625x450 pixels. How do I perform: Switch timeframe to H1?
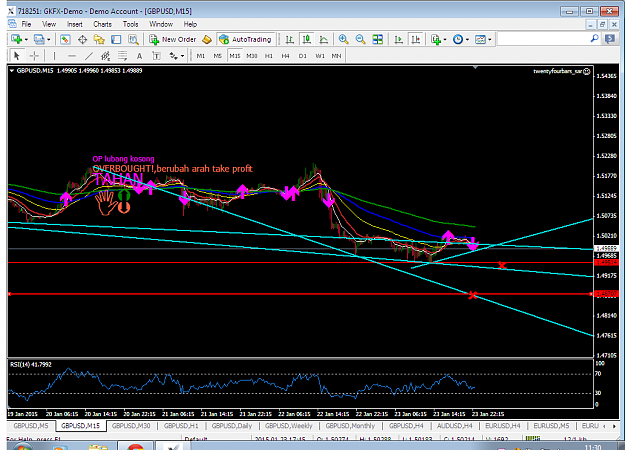point(269,56)
